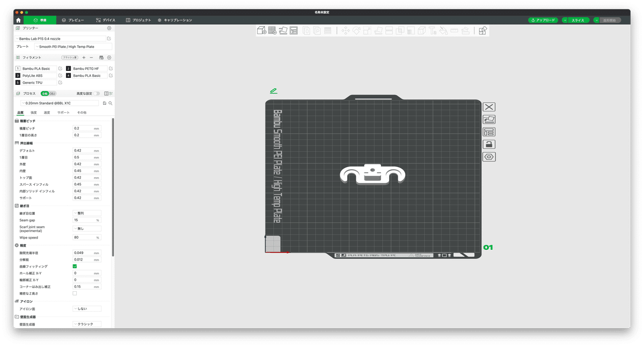Toggle the 高度な設定 advanced switch
The width and height of the screenshot is (644, 346).
pos(97,93)
